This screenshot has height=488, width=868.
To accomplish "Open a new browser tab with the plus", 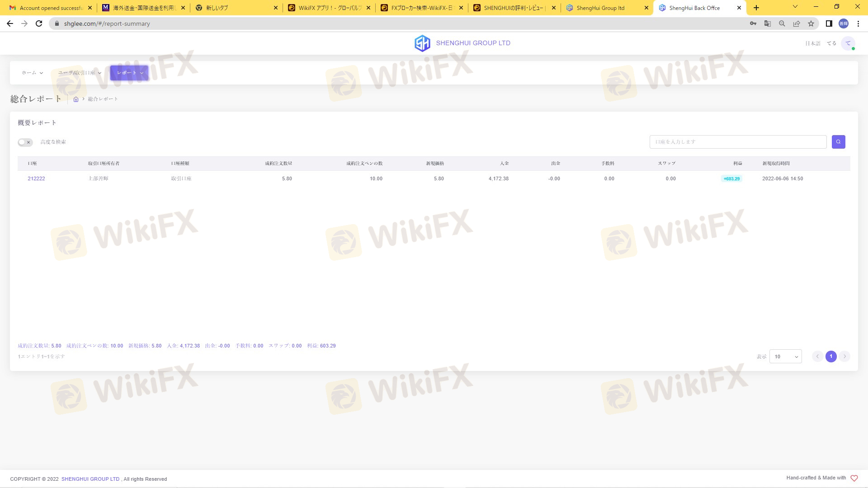I will click(756, 8).
